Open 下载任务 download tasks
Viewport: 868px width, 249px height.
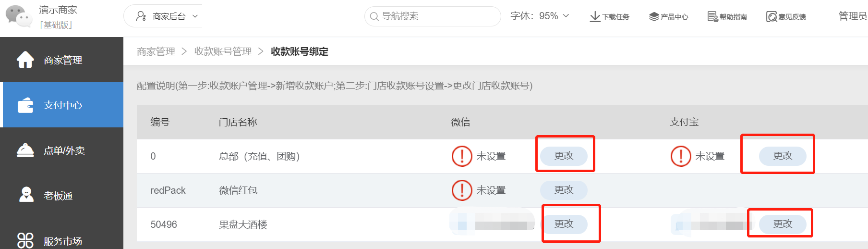click(609, 16)
